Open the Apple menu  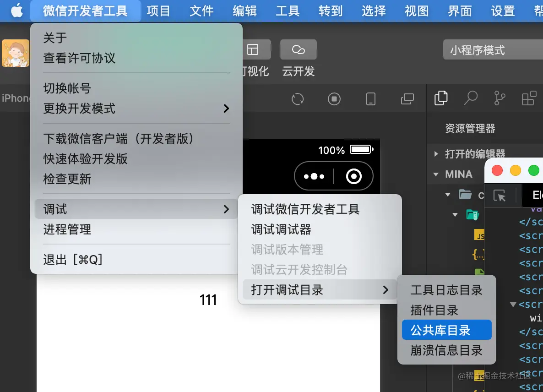[x=16, y=11]
